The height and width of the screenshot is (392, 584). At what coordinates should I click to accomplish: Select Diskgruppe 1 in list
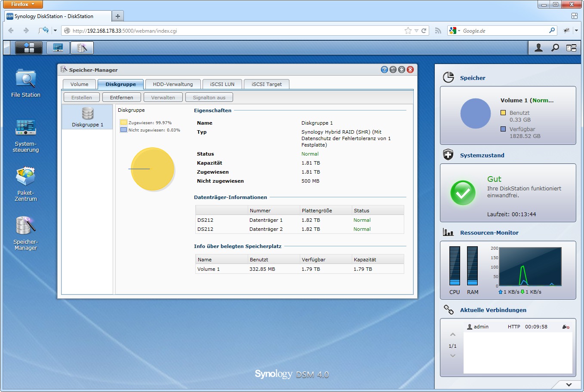coord(87,117)
